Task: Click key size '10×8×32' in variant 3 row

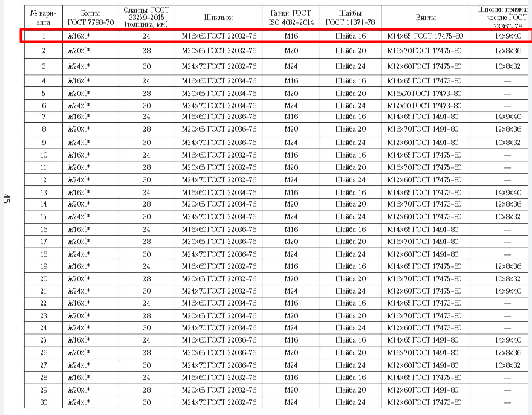Action: (507, 66)
